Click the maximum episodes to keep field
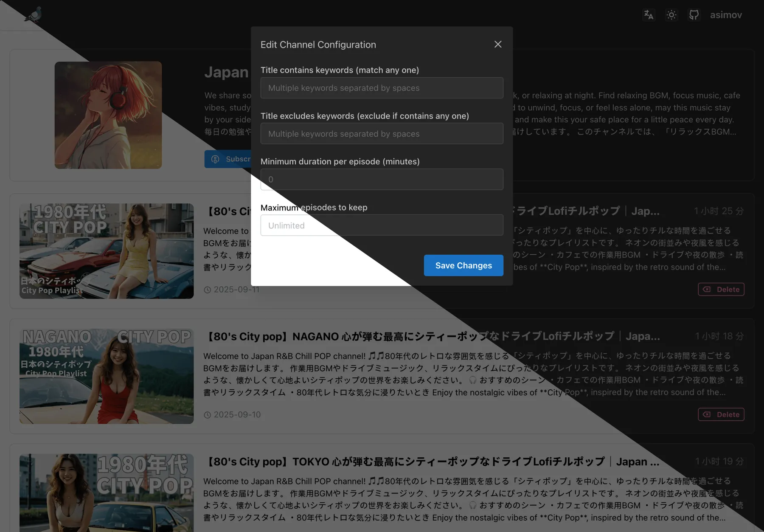The height and width of the screenshot is (532, 764). pyautogui.click(x=382, y=225)
